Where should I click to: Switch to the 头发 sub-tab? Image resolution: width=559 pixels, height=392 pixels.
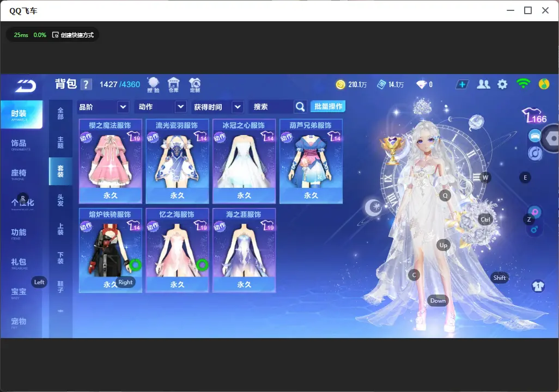tap(60, 200)
